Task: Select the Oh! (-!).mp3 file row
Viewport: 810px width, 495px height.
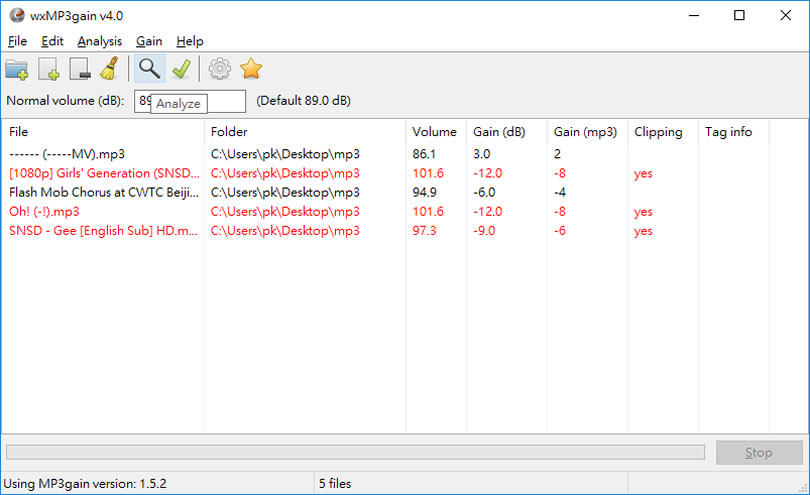Action: coord(44,212)
